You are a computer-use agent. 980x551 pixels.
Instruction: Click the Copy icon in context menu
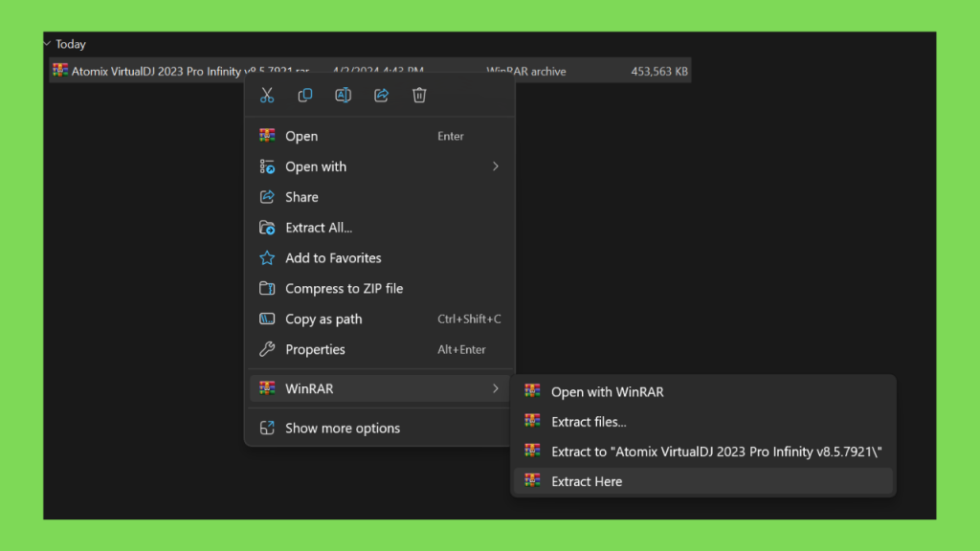305,95
